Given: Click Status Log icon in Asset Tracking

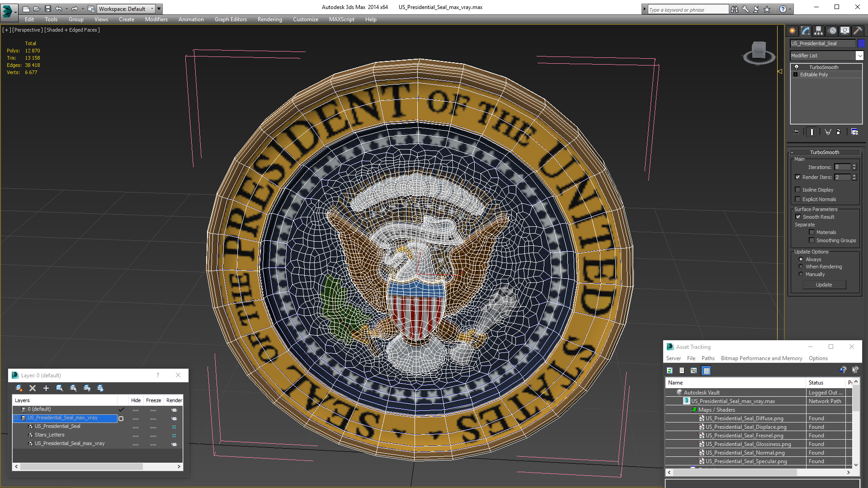Looking at the screenshot, I should point(682,371).
